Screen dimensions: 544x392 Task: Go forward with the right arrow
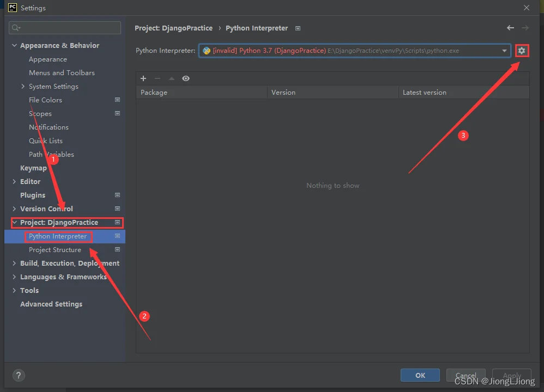[525, 28]
